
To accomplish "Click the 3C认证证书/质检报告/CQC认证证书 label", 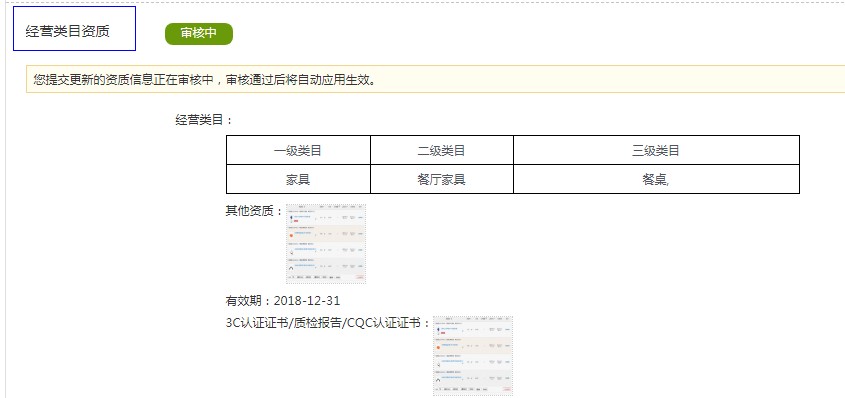I will [x=328, y=323].
